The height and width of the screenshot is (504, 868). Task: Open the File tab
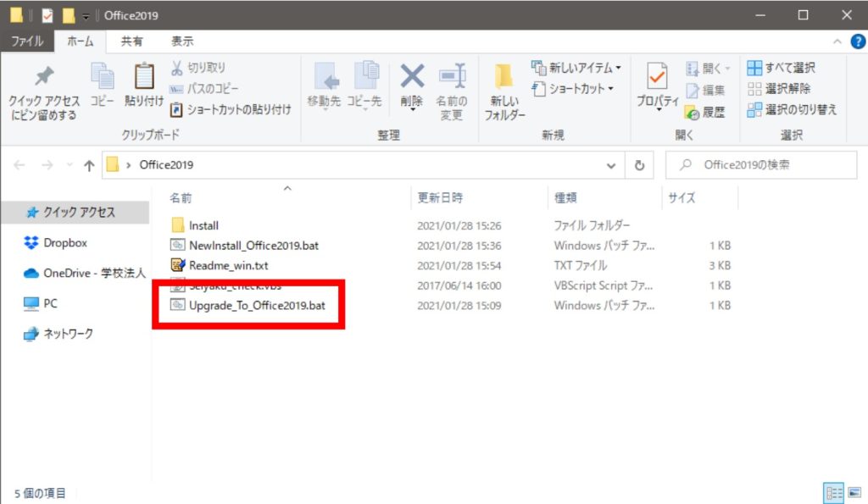27,42
